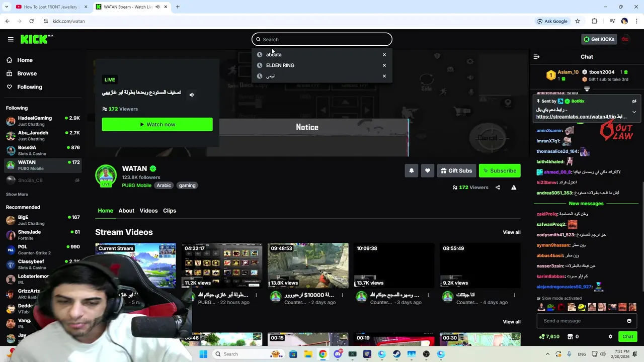644x362 pixels.
Task: Bookmark this page with star icon
Action: pyautogui.click(x=578, y=21)
